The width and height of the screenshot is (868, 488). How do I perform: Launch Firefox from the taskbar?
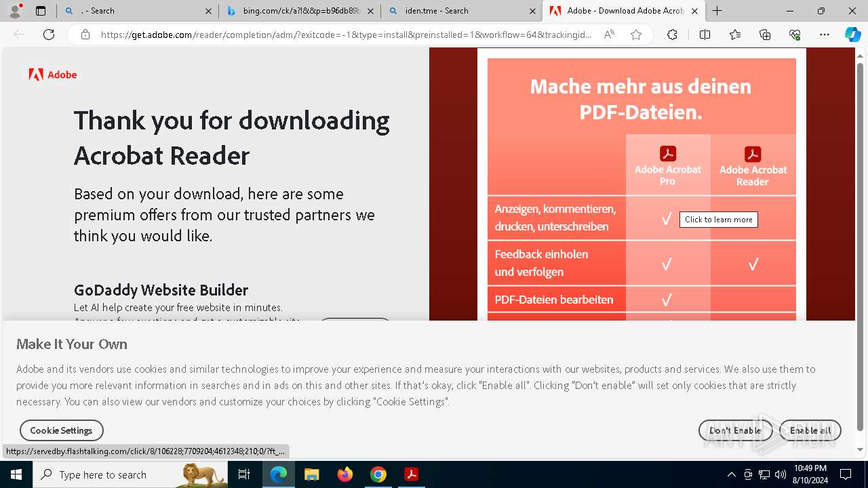click(x=345, y=474)
